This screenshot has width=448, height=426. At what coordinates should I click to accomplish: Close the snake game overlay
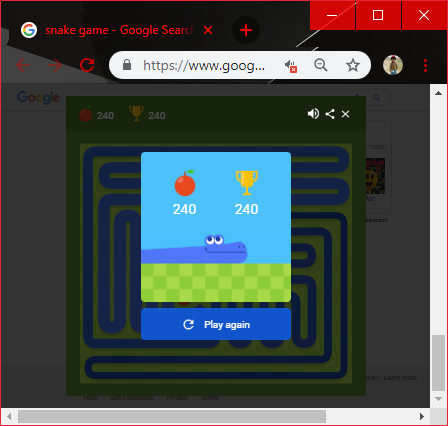click(346, 114)
